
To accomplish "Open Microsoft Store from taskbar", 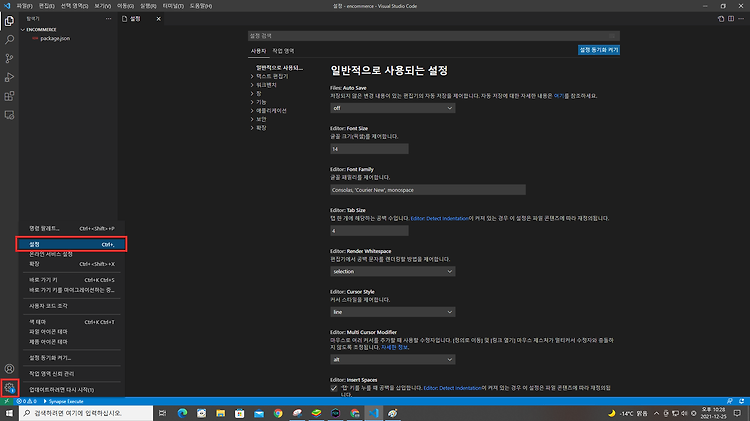I will point(240,413).
